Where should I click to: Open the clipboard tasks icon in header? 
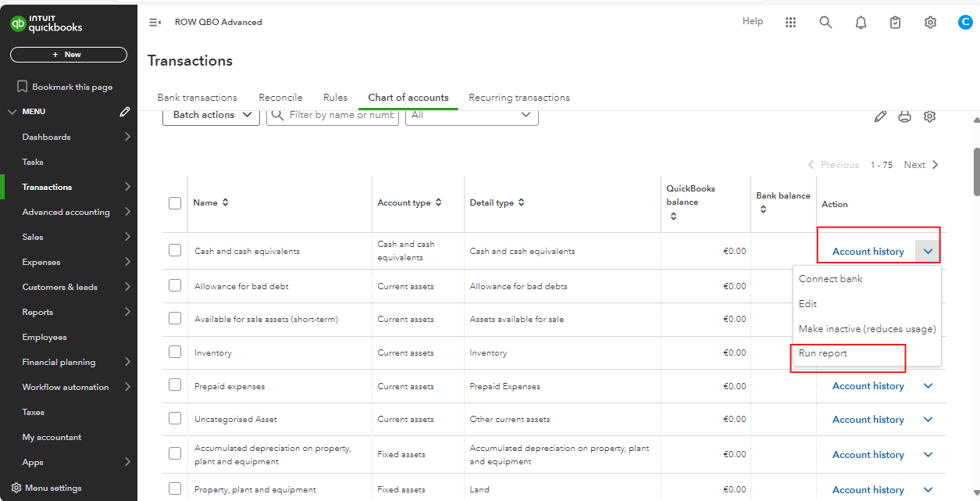pos(896,23)
